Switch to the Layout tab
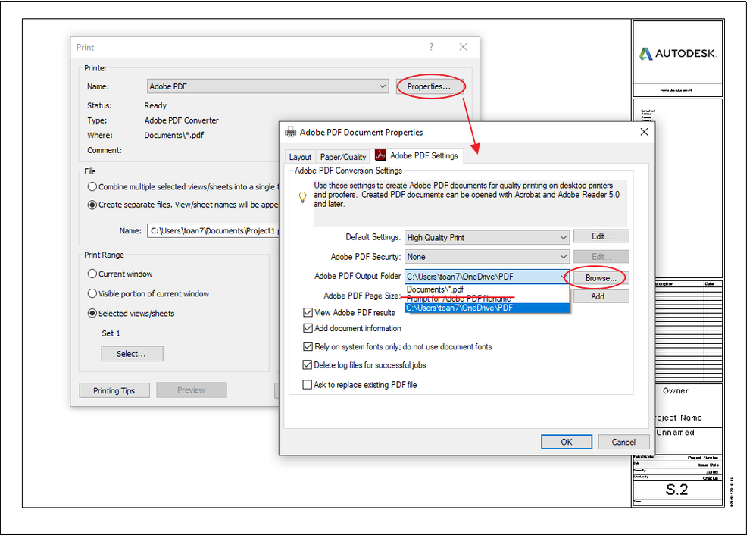The image size is (756, 535). pyautogui.click(x=300, y=157)
